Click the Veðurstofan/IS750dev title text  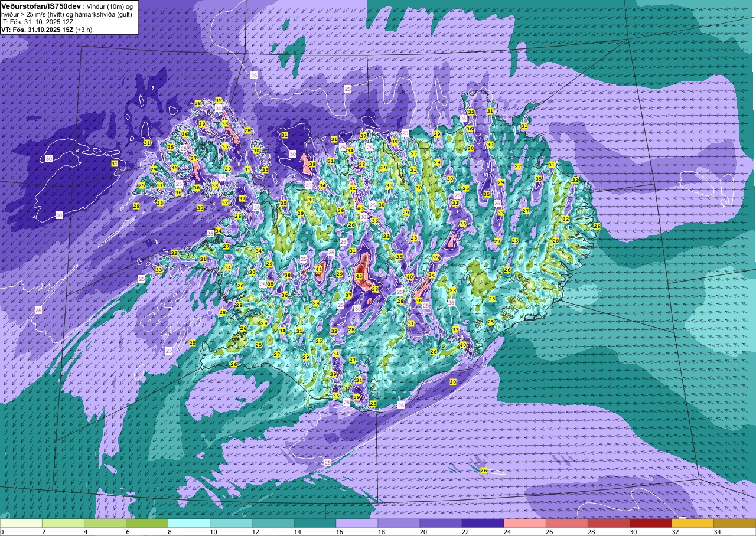pyautogui.click(x=41, y=6)
